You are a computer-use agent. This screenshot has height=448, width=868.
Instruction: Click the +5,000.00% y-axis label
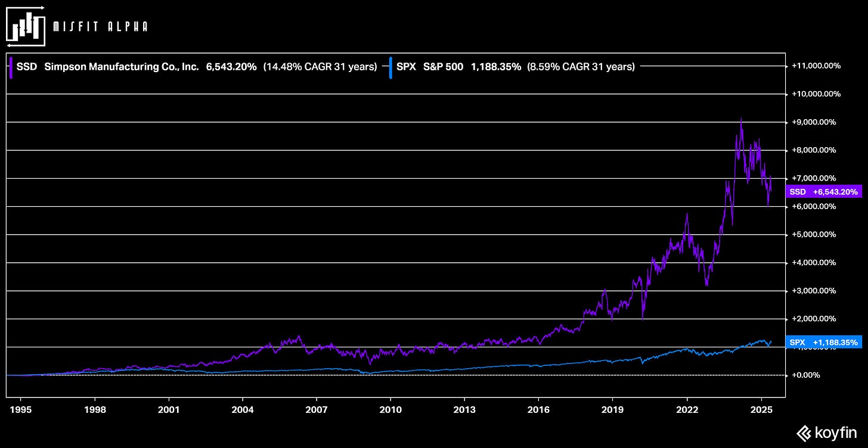point(814,235)
